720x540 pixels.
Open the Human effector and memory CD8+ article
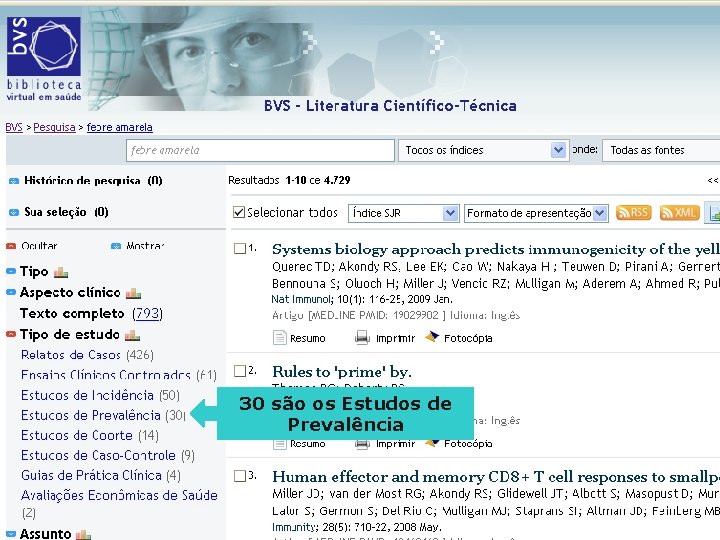[x=496, y=477]
